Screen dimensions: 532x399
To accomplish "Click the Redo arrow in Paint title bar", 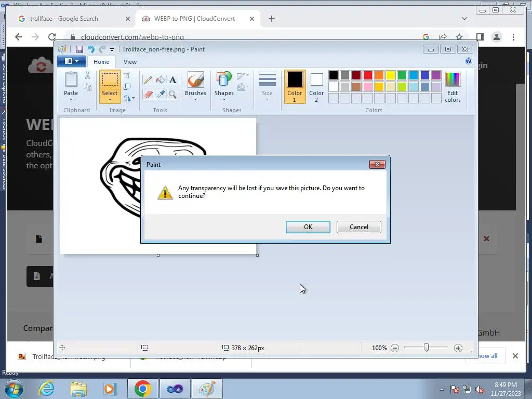I will (102, 49).
